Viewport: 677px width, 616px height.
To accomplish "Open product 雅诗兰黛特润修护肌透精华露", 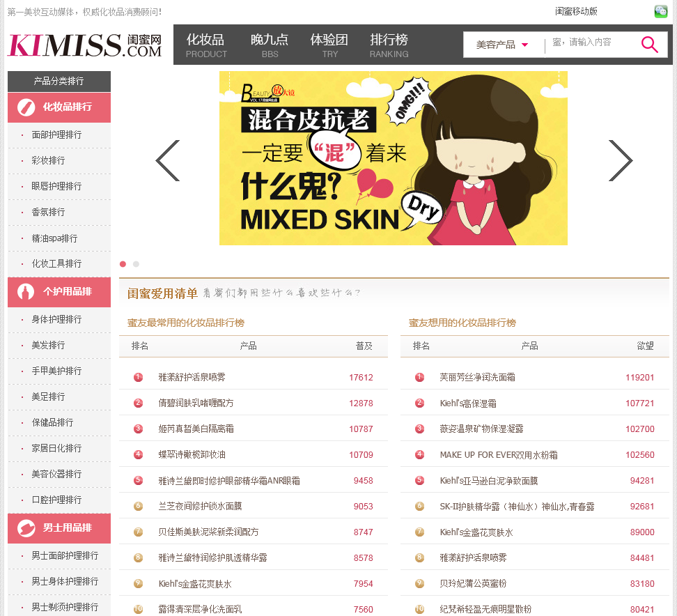I will tap(213, 557).
